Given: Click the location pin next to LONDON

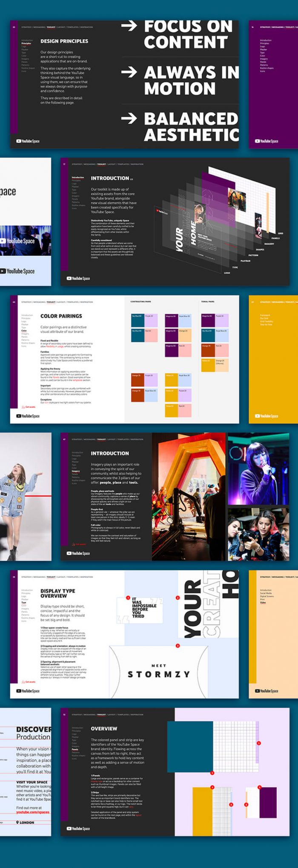Looking at the screenshot, I should (17, 822).
